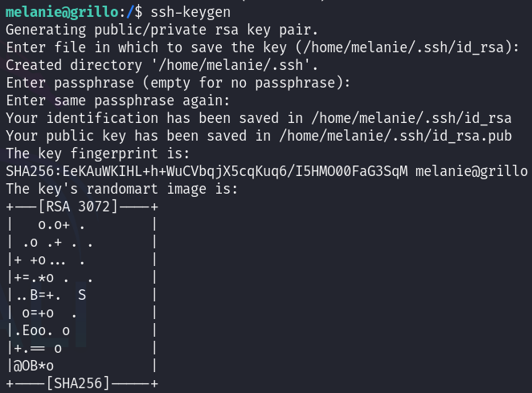The width and height of the screenshot is (532, 393).
Task: Click the '.Eoo. o' randomart row
Action: click(x=41, y=330)
